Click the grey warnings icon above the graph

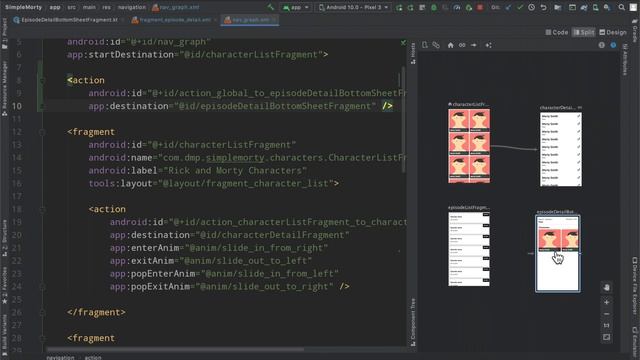(x=602, y=45)
